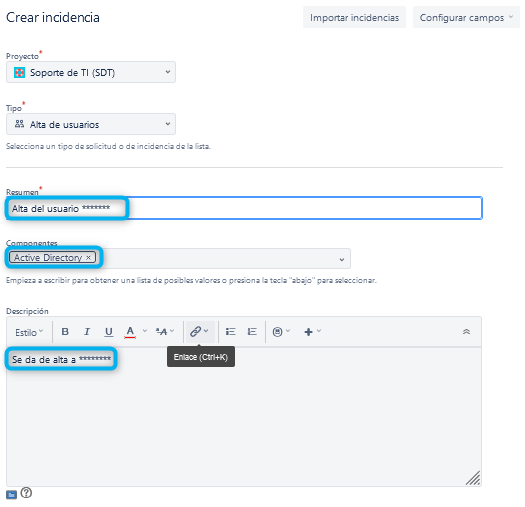The width and height of the screenshot is (525, 507).
Task: Open the plus insert-more menu
Action: (x=312, y=332)
